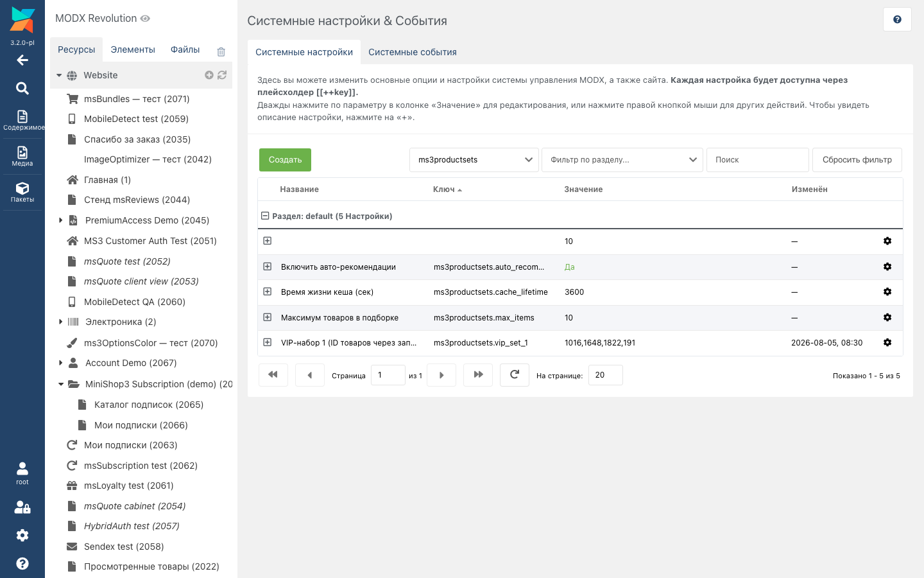Click the back arrow in the sidebar
Screen dimensions: 924x578
coord(22,60)
